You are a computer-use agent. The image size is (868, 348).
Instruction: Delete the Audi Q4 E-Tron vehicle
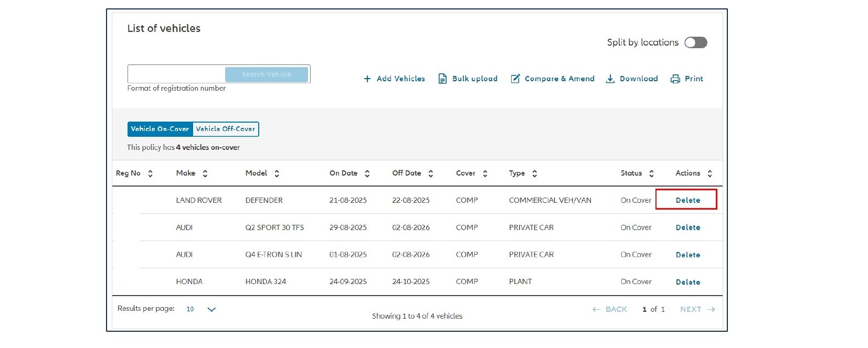click(x=687, y=255)
